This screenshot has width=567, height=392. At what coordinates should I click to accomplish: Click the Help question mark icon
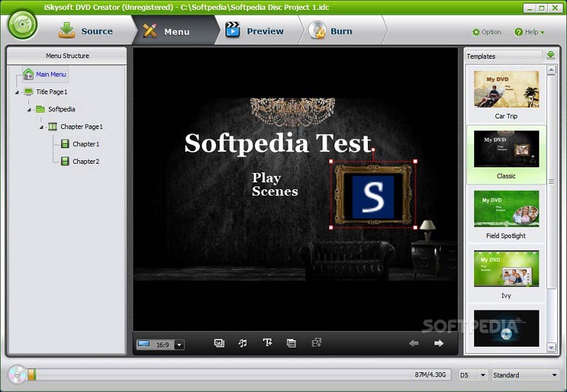(x=518, y=32)
